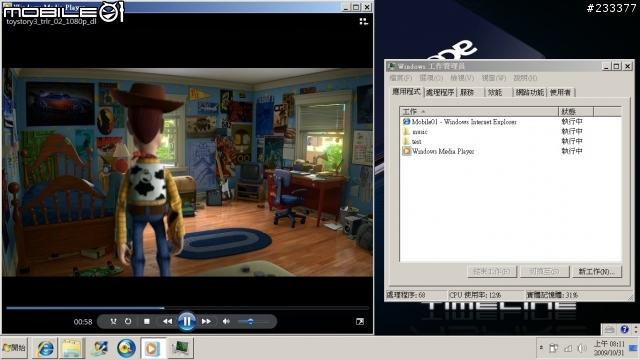640x360 pixels.
Task: Click the blue help question mark icon
Action: (624, 329)
